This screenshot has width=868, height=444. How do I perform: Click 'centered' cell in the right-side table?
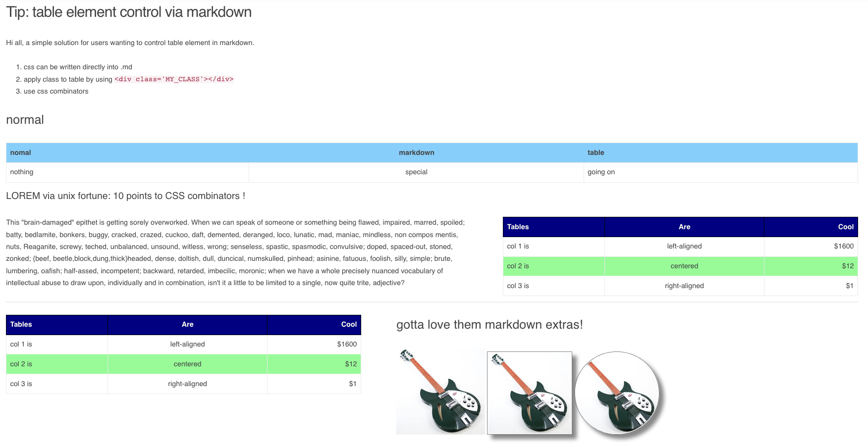tap(684, 266)
